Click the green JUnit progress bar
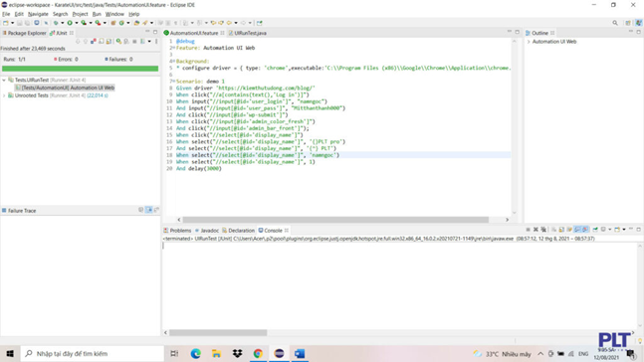 80,69
